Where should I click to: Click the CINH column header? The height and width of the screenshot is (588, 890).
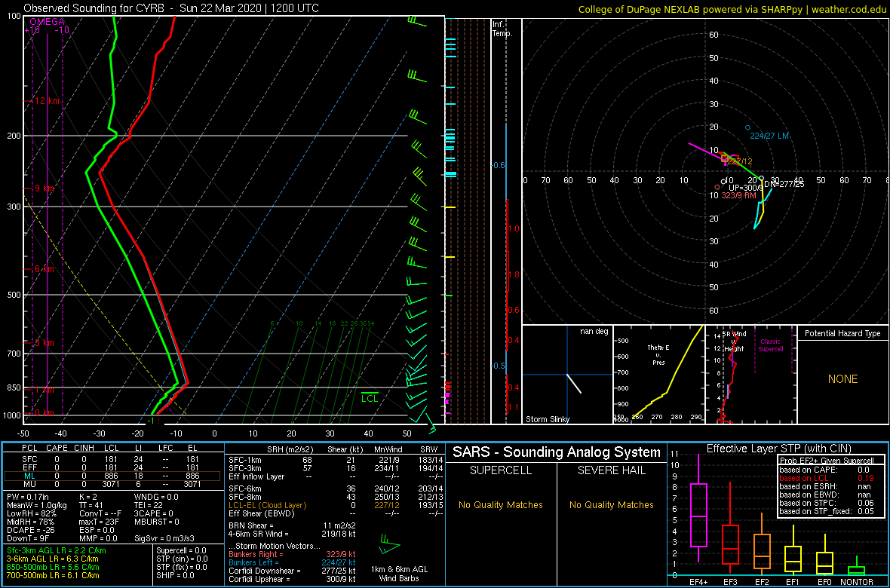coord(84,449)
